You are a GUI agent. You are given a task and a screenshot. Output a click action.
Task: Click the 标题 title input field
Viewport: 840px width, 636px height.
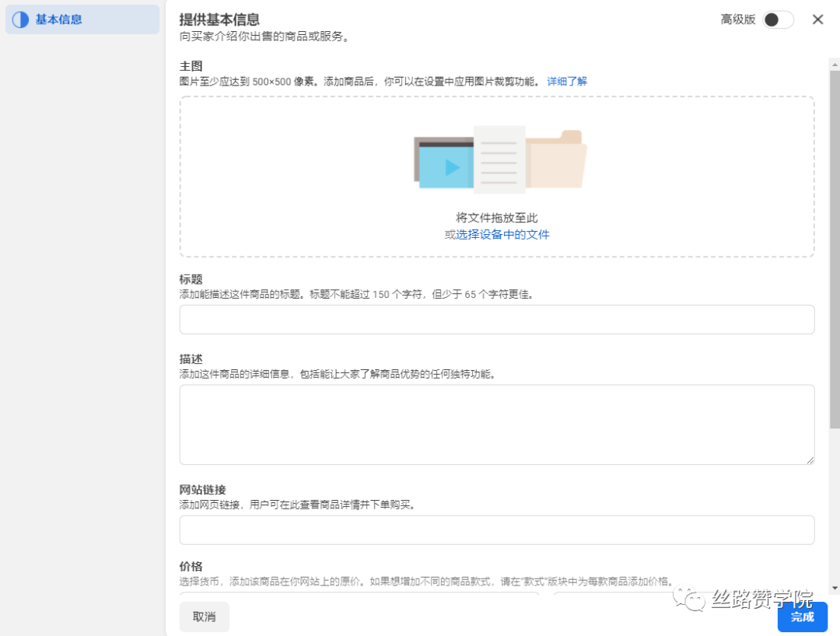tap(497, 319)
